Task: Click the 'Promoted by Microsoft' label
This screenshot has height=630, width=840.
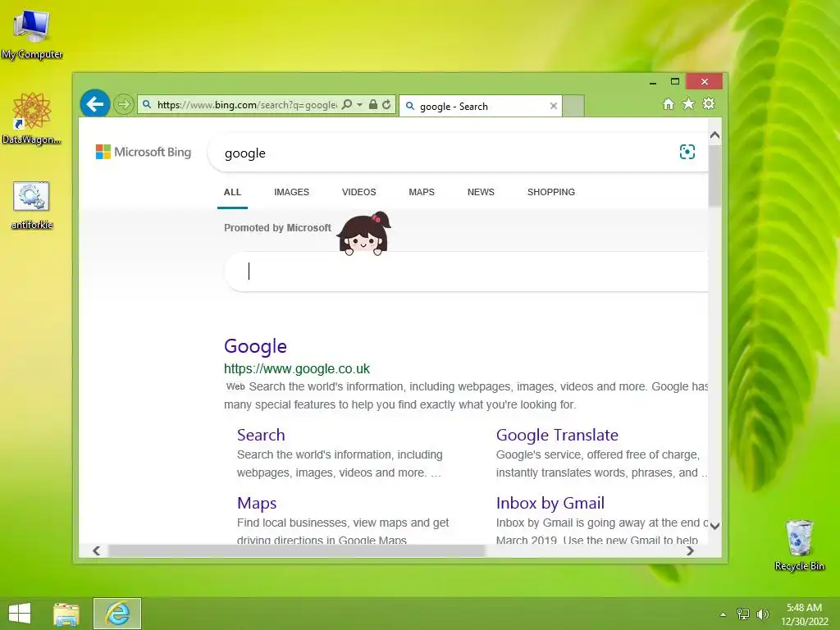Action: (277, 228)
